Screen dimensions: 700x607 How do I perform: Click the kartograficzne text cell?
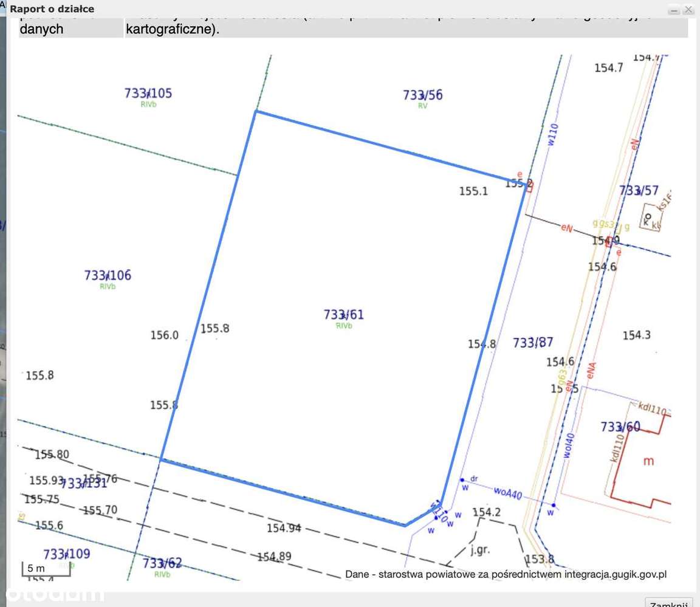coord(406,28)
